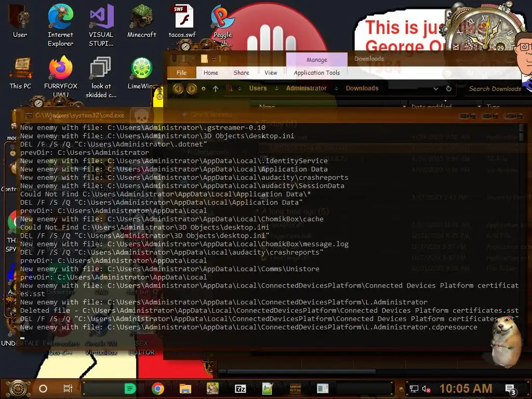This screenshot has height=399, width=532.
Task: Go up one folder level in Explorer
Action: pos(216,88)
